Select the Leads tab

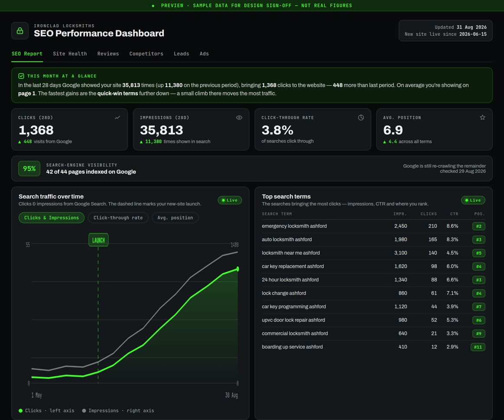coord(181,54)
